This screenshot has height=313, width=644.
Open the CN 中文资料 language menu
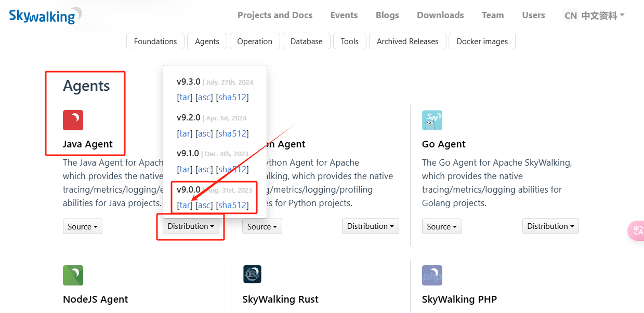pos(595,15)
